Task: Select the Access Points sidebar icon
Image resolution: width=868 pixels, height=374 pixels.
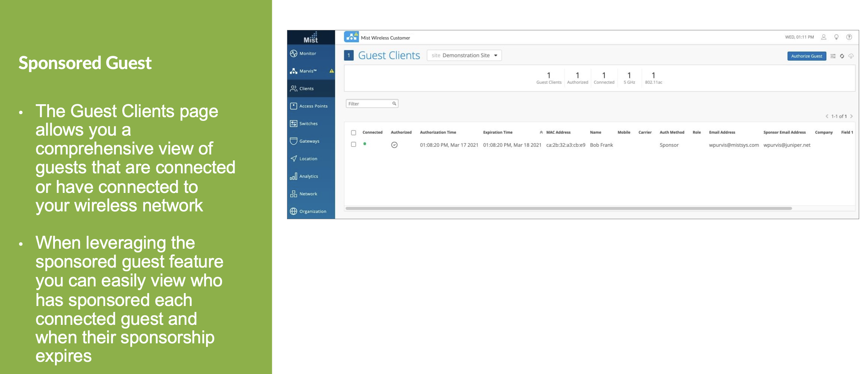Action: coord(294,106)
